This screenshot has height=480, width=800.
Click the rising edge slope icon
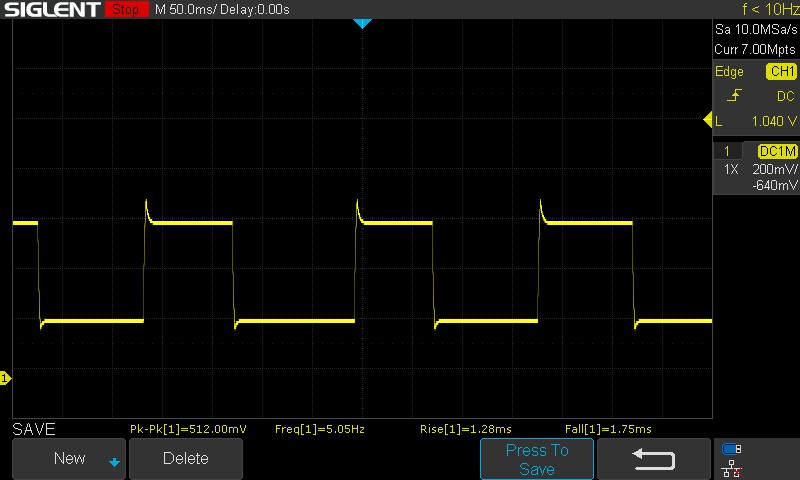tap(734, 95)
